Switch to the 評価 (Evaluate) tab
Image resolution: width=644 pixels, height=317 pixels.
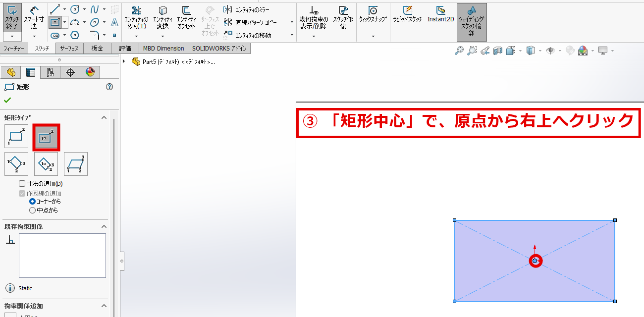point(125,49)
